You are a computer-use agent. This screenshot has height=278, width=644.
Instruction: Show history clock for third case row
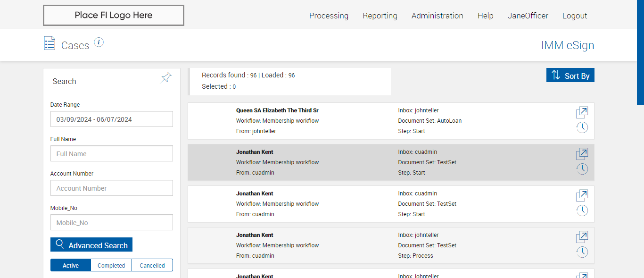(x=582, y=211)
